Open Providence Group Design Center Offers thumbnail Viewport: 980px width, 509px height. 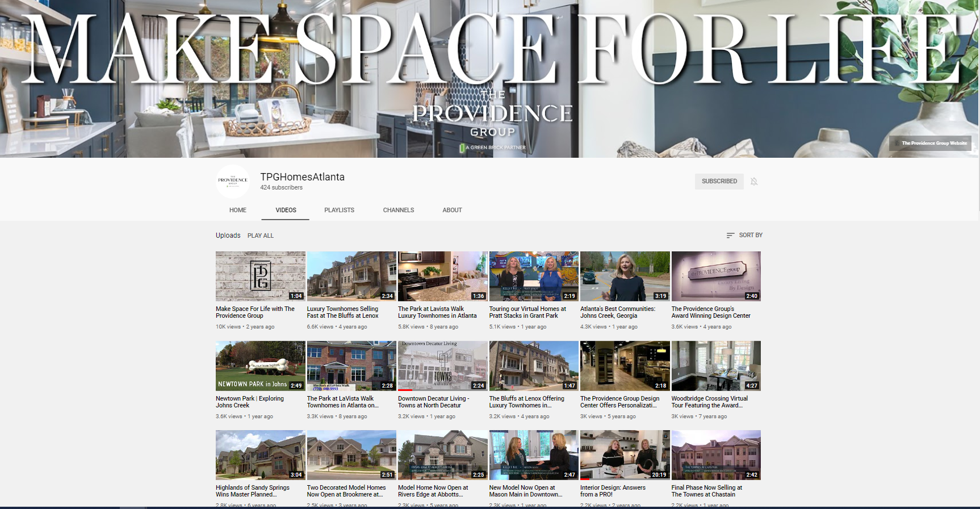pos(625,366)
